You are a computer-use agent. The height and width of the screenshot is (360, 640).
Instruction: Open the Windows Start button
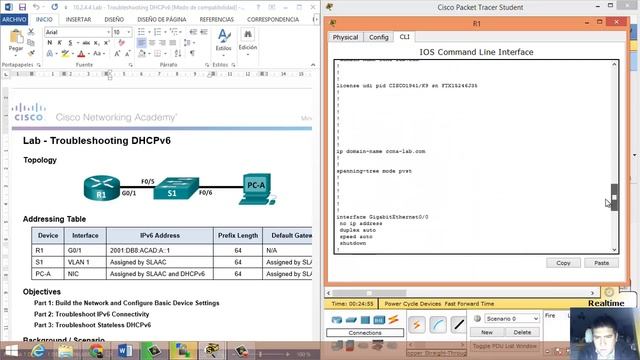[11, 351]
